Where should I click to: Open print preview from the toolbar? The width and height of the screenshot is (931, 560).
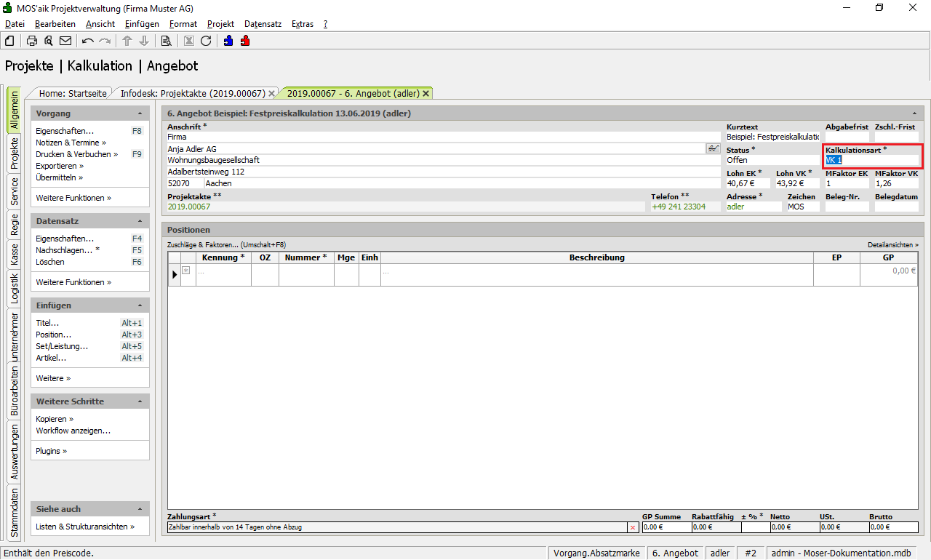point(49,41)
